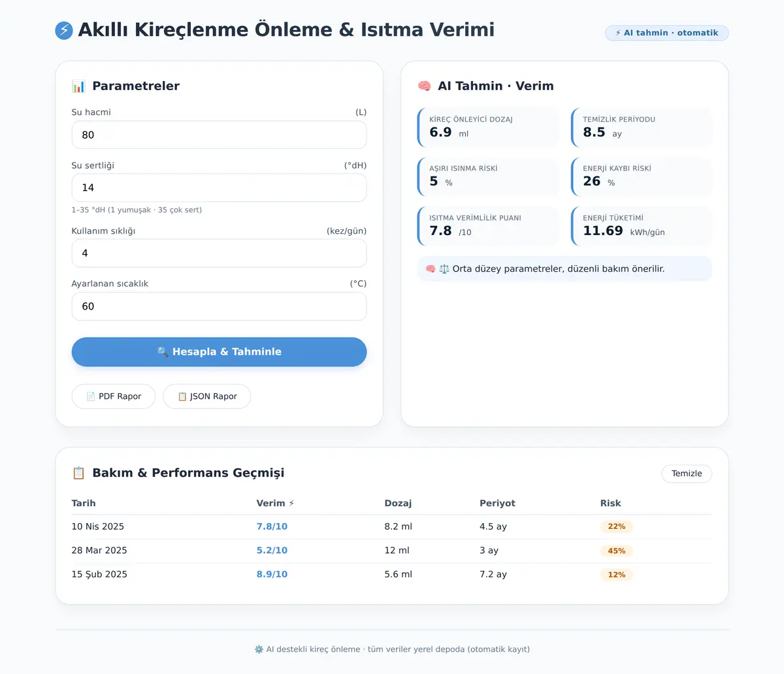The height and width of the screenshot is (674, 784).
Task: Download the JSON Rapor
Action: point(207,396)
